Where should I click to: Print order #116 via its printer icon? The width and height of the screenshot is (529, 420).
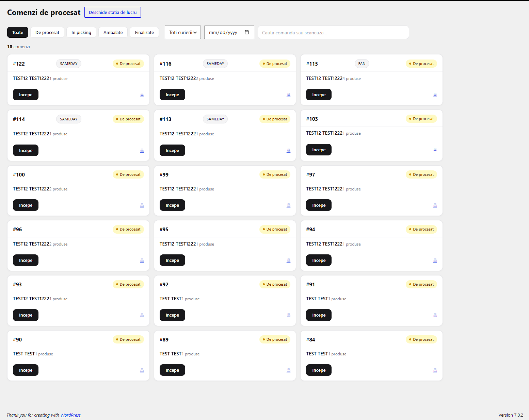[x=288, y=95]
